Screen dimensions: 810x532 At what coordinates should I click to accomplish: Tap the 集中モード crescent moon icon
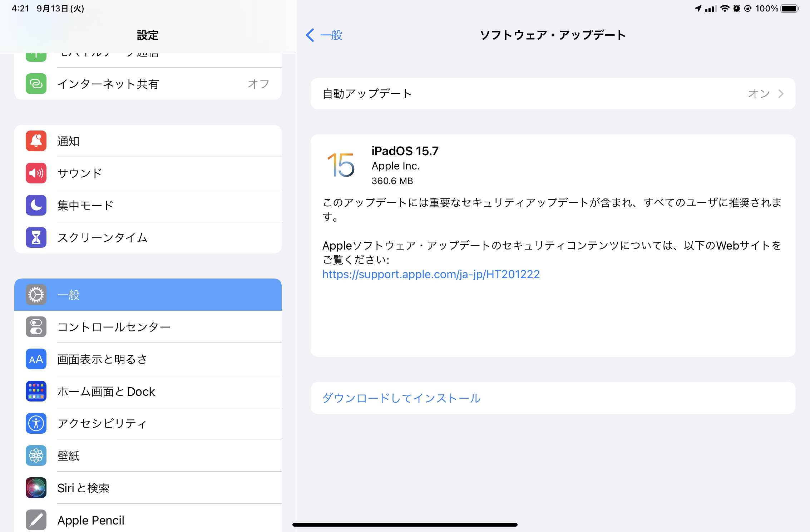pos(36,205)
